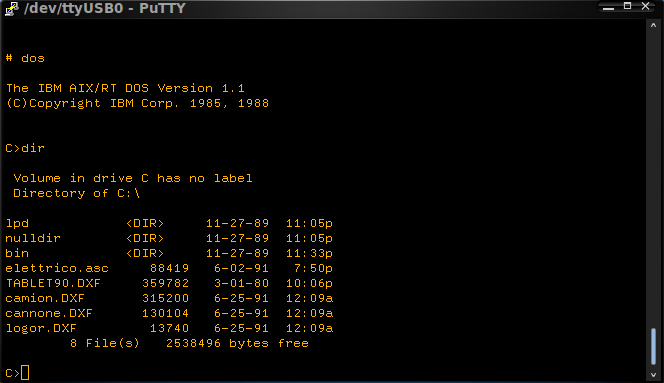Click the '2538496 bytes free' text
This screenshot has height=383, width=664.
(237, 343)
